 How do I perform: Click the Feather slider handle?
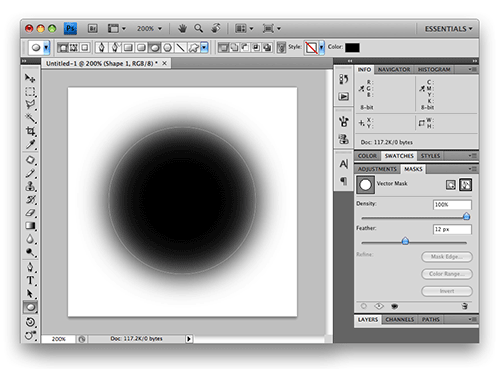[405, 241]
